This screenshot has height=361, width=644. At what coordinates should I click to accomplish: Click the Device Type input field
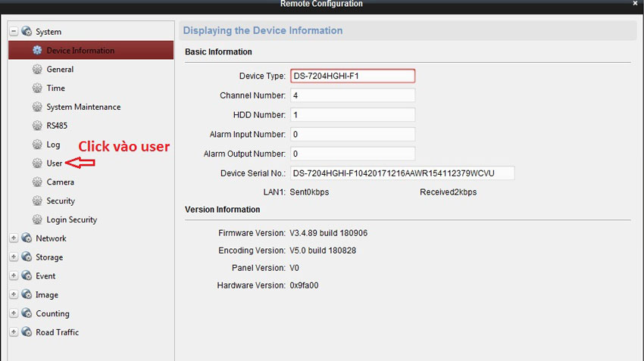[352, 76]
